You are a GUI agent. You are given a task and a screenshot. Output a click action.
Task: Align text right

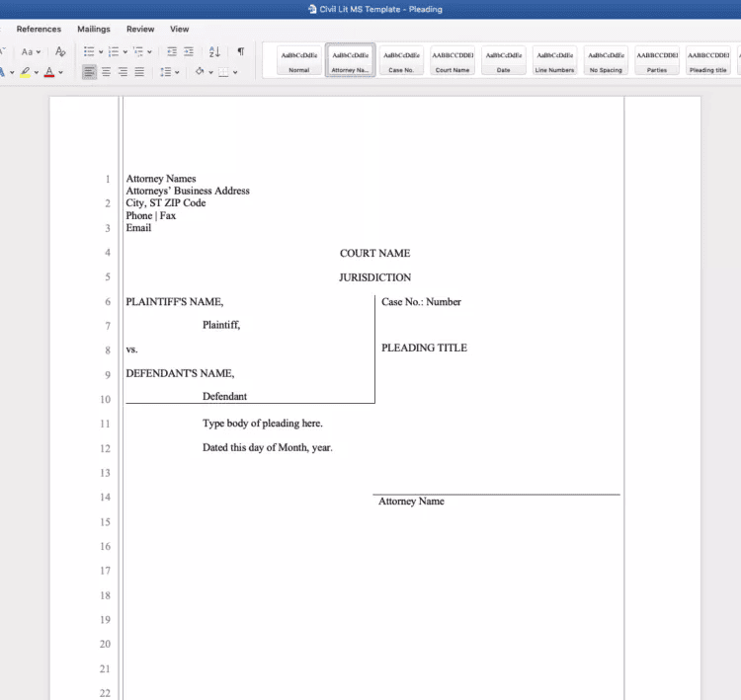point(123,72)
